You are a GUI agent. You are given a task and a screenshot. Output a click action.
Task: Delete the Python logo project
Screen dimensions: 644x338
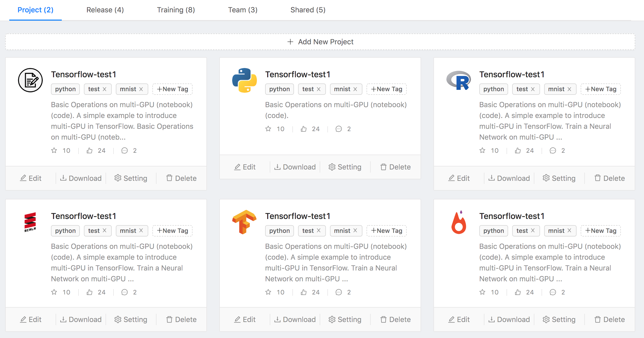pos(395,167)
